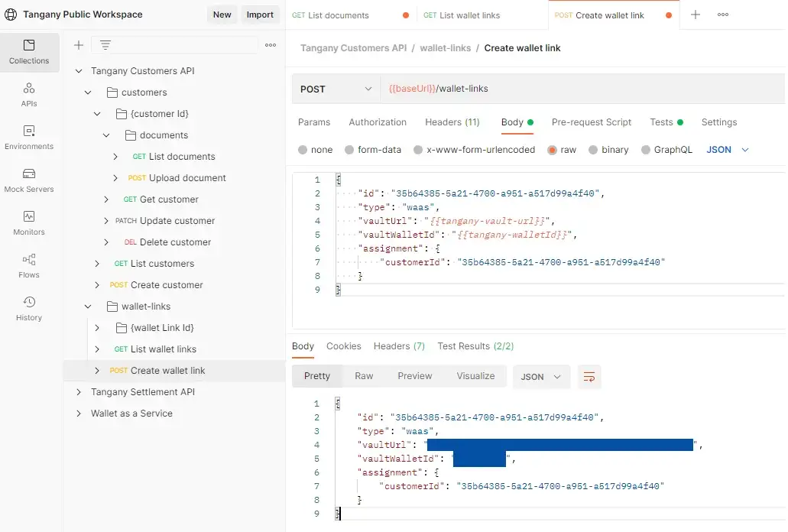
Task: Expand the Wallet as a Service collection
Action: click(79, 414)
